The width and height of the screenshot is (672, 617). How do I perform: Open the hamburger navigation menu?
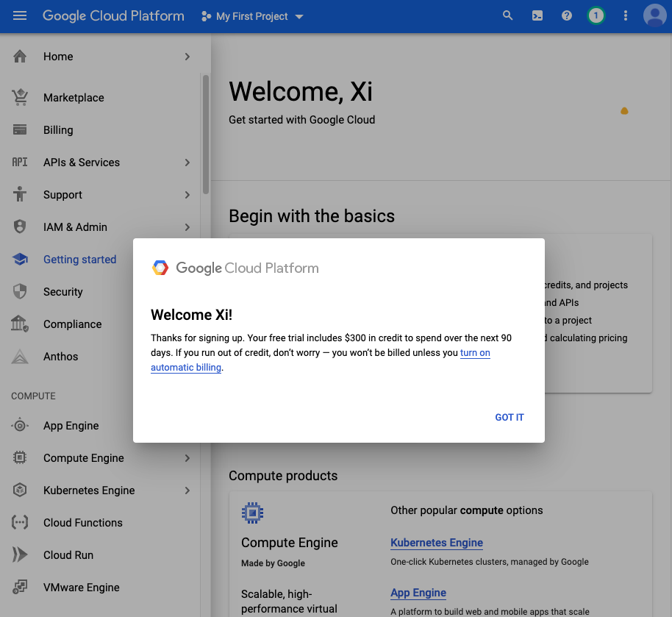click(x=20, y=16)
